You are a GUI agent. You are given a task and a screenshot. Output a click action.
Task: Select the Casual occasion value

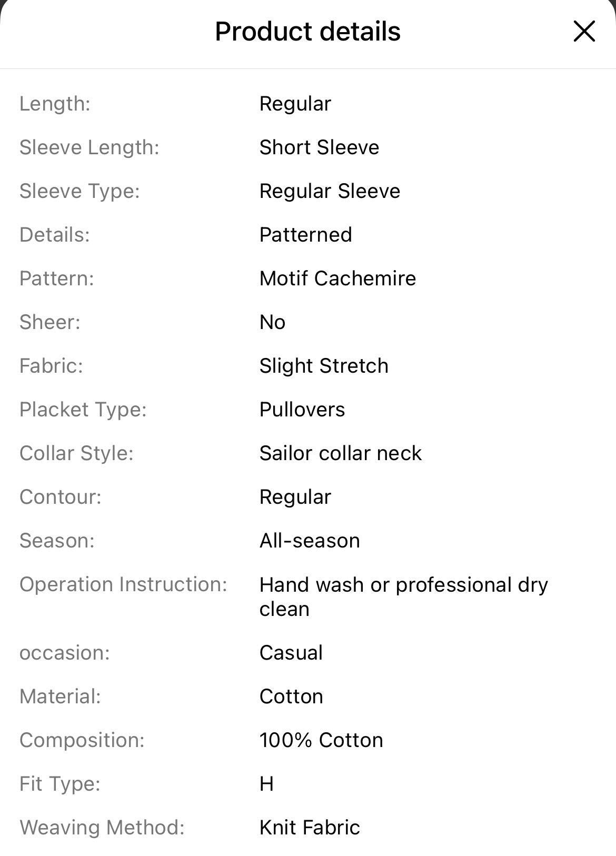click(291, 653)
